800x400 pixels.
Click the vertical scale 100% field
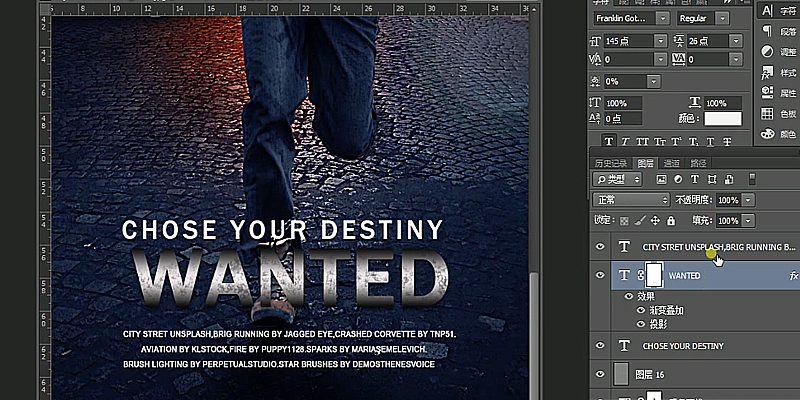coord(623,103)
